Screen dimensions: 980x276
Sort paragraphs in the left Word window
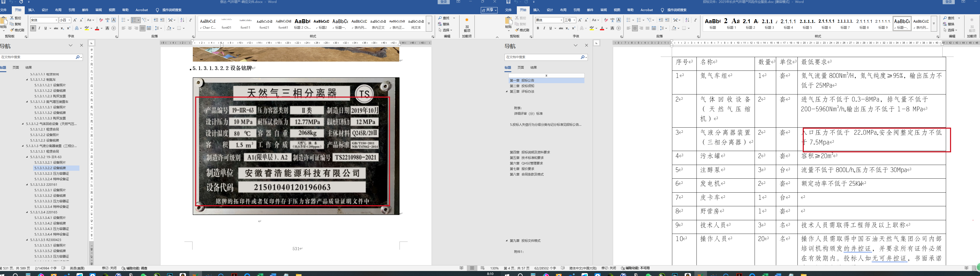tap(182, 20)
